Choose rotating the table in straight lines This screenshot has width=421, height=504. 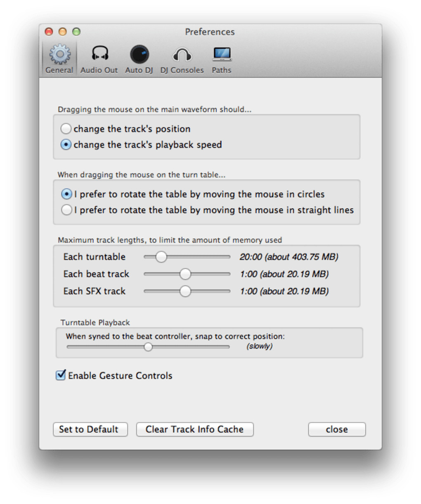click(x=66, y=210)
